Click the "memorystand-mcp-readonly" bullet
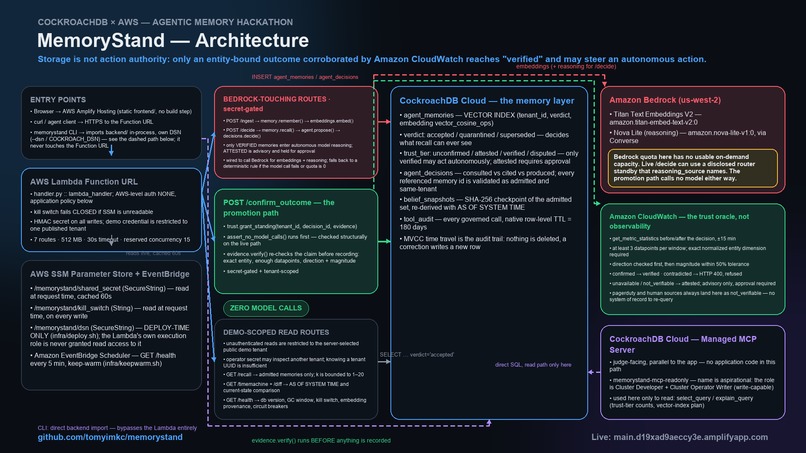The width and height of the screenshot is (806, 453). [692, 384]
